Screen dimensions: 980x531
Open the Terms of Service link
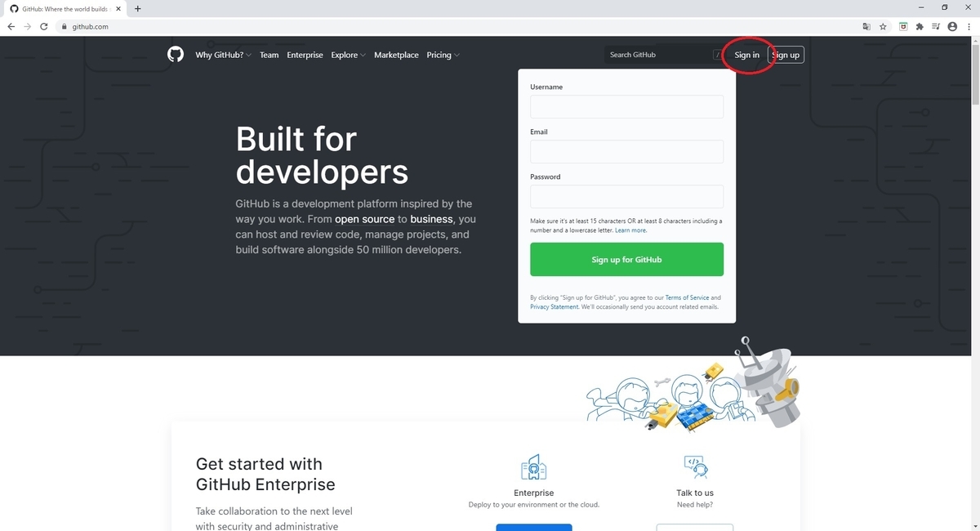click(x=687, y=298)
